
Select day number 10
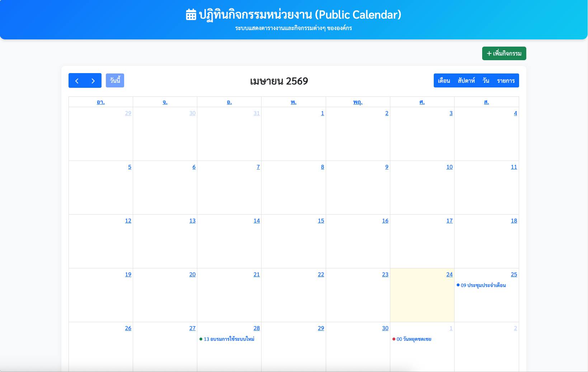point(450,167)
